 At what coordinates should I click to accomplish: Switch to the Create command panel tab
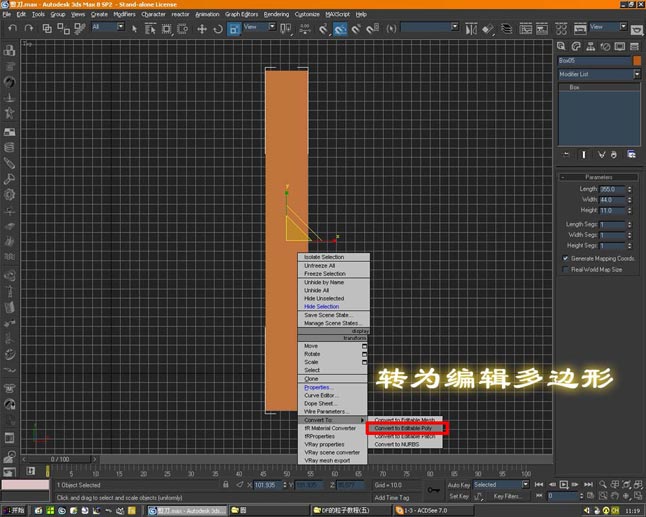561,46
